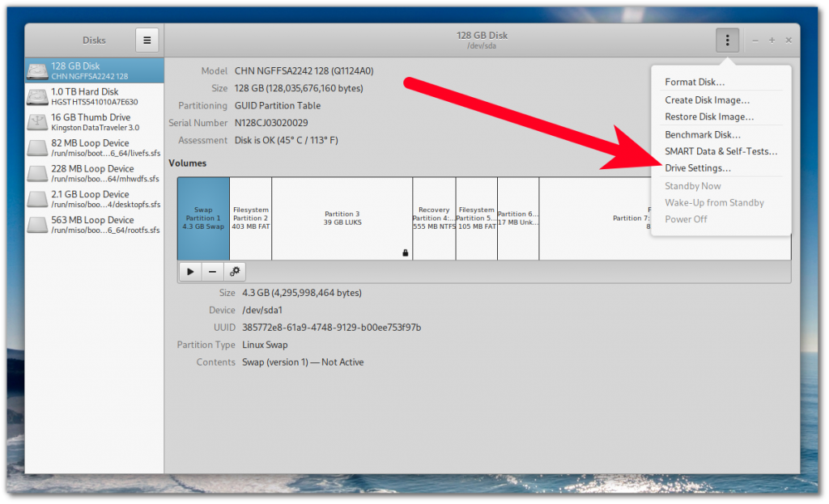Open the Disks hamburger application menu
Viewport: 829px width, 504px height.
(x=147, y=40)
